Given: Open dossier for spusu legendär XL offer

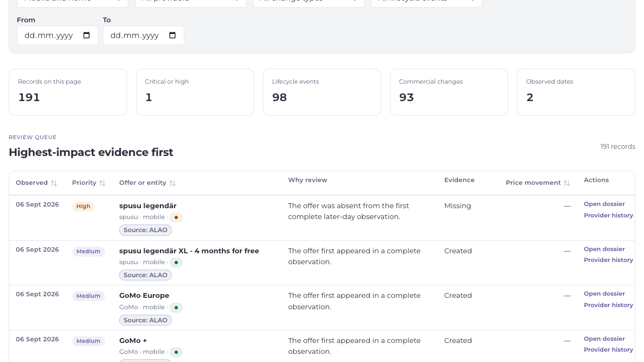Looking at the screenshot, I should pos(604,249).
